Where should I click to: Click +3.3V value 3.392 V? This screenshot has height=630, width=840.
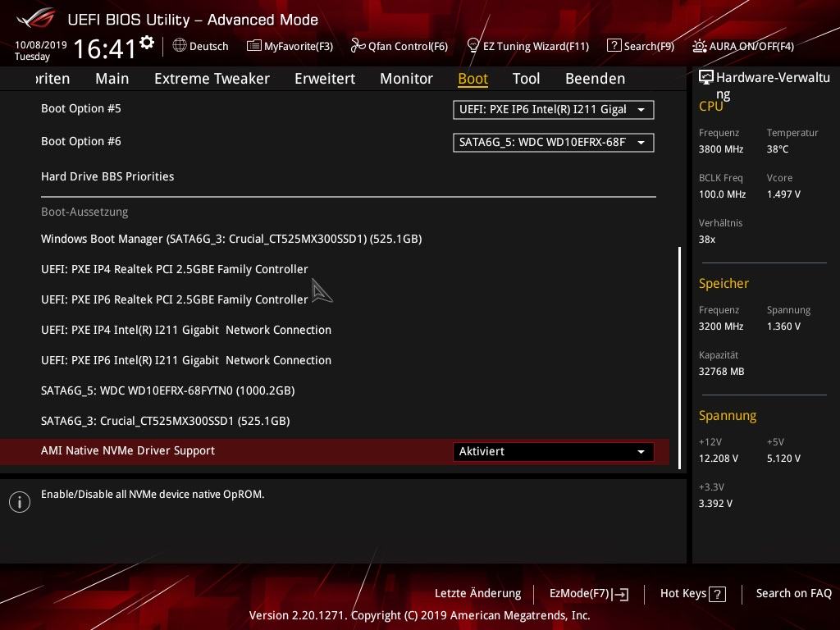(x=715, y=504)
